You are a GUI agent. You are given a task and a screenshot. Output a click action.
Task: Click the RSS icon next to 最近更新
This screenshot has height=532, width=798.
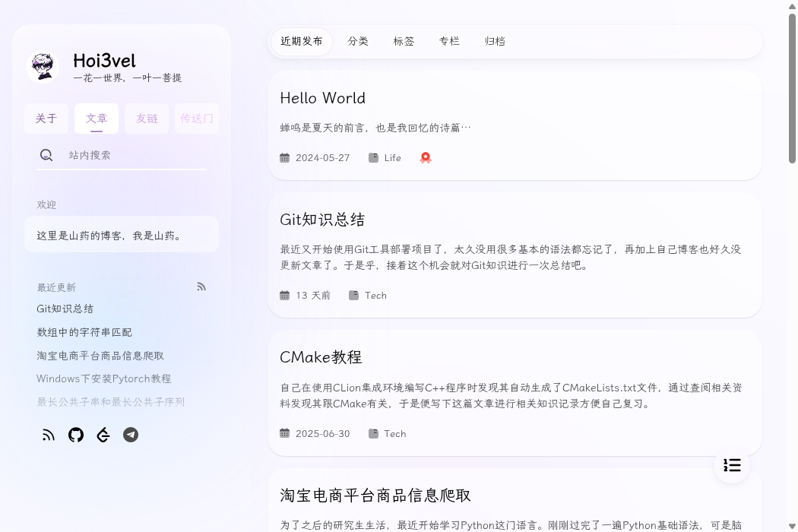pyautogui.click(x=201, y=287)
